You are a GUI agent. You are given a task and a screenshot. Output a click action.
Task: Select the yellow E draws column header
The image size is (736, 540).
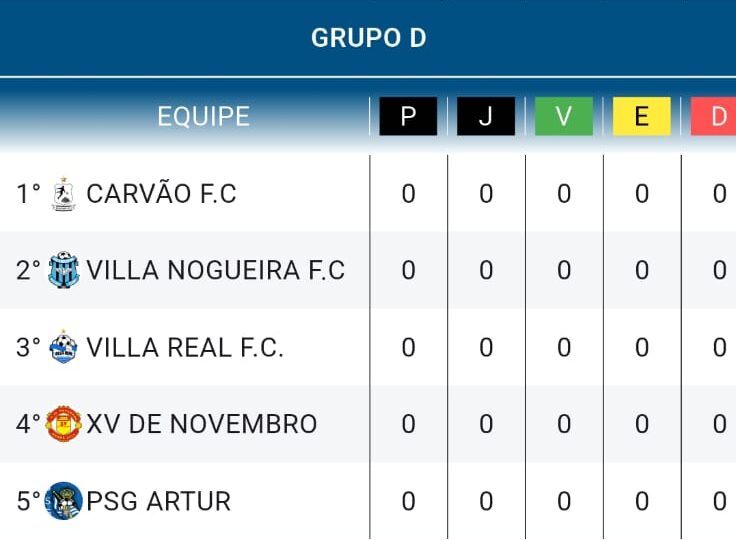click(x=642, y=116)
